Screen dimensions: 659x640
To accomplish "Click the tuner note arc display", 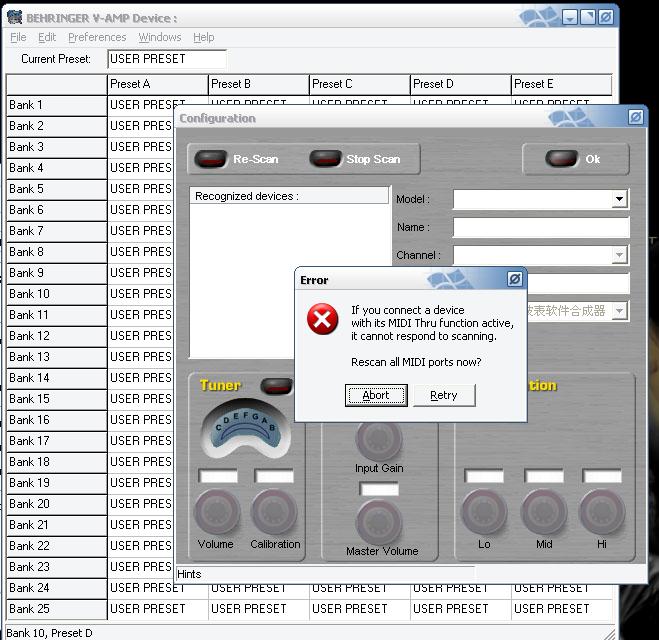I will point(236,426).
